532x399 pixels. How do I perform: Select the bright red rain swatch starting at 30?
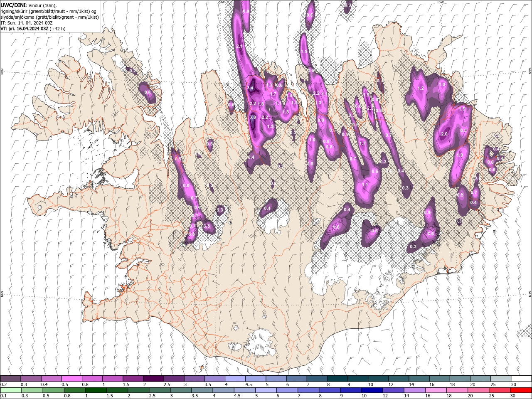[x=521, y=390]
